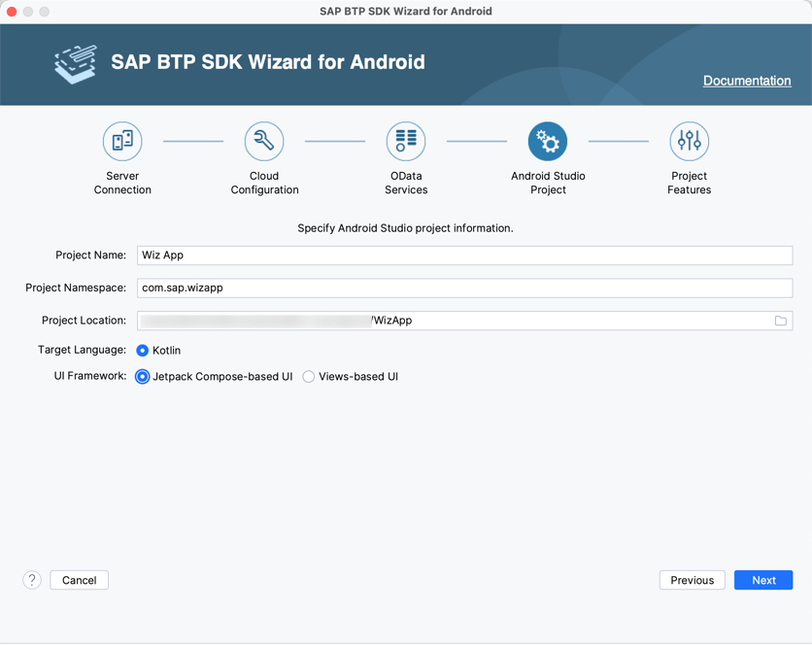
Task: Click the 'Project Location:' label
Action: click(84, 321)
